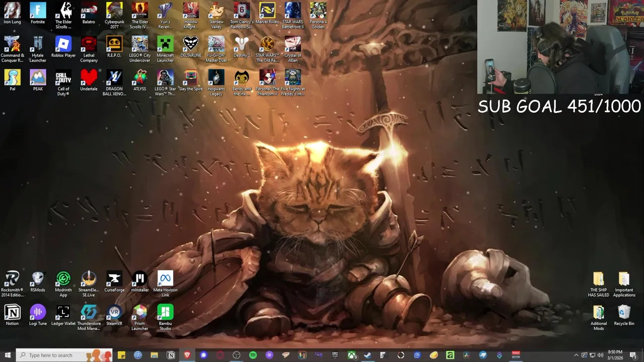Select Tom Clancy's Rainbow Six icon

[x=242, y=16]
